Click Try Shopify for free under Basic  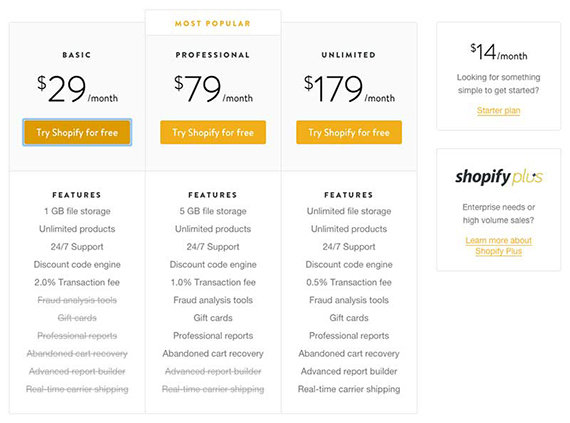[77, 132]
